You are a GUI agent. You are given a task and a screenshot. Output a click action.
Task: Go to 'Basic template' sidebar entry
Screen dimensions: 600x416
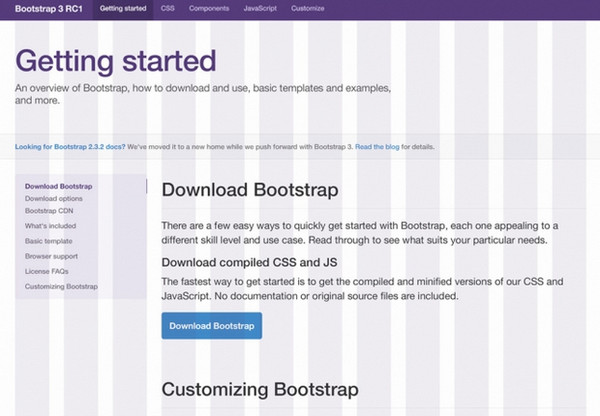coord(49,241)
